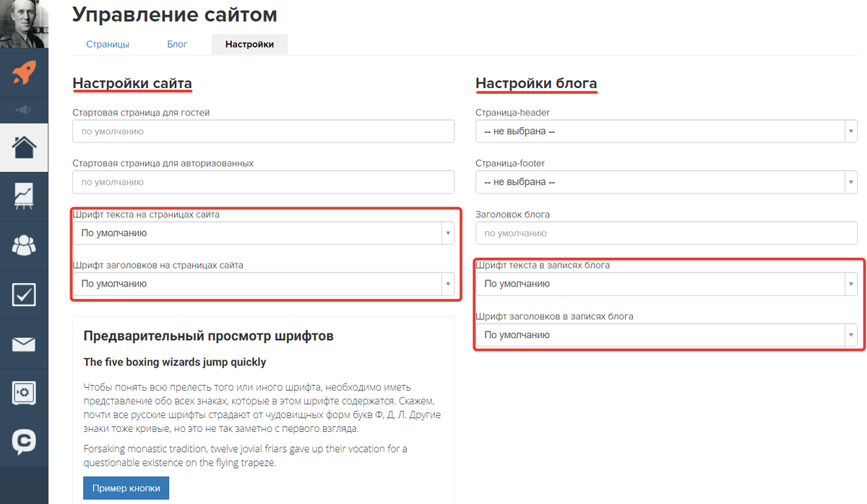This screenshot has height=504, width=867.
Task: Click the Настройки сайта heading
Action: click(x=132, y=83)
